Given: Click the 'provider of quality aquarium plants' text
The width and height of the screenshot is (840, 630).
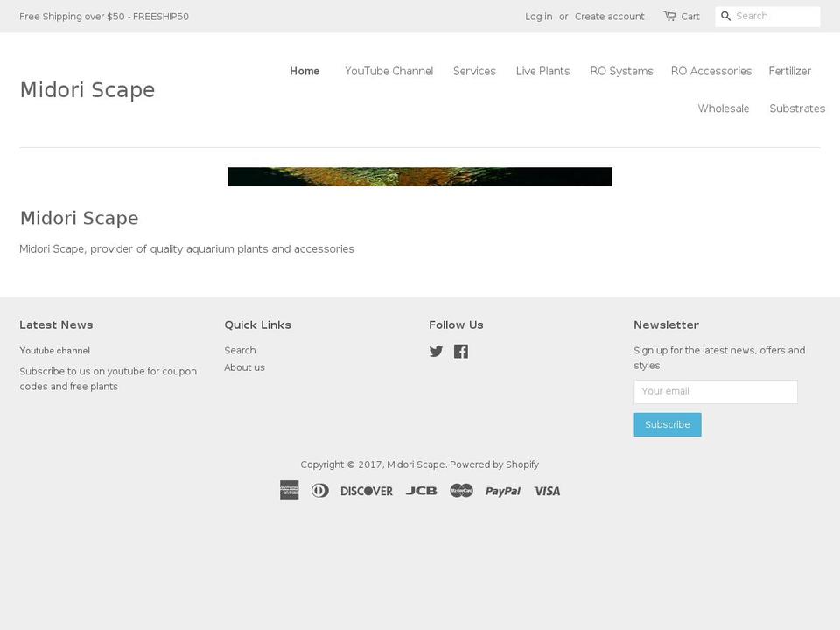Looking at the screenshot, I should [187, 249].
